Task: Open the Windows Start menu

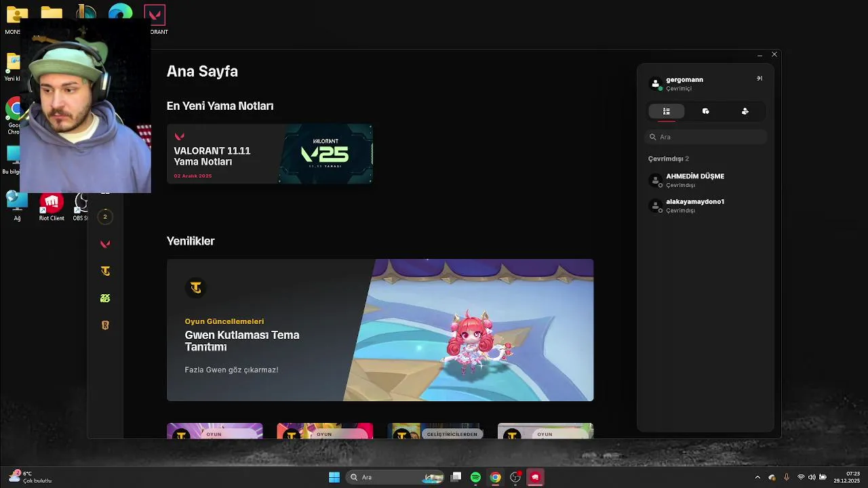Action: click(334, 477)
